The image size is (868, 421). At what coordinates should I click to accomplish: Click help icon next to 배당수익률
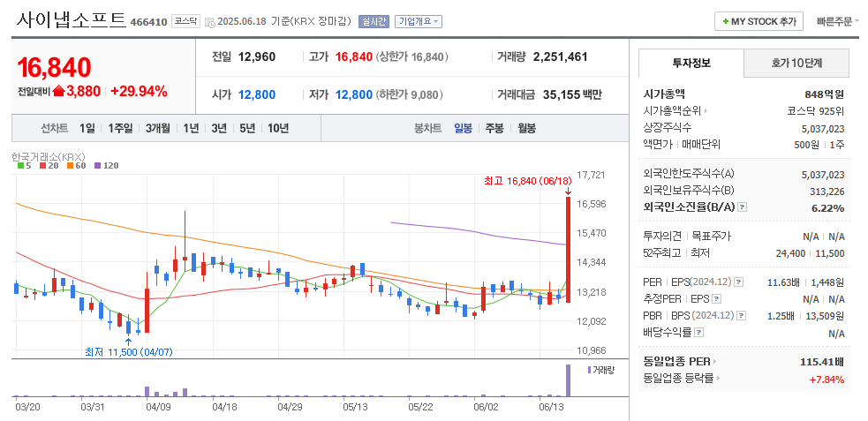pos(699,333)
